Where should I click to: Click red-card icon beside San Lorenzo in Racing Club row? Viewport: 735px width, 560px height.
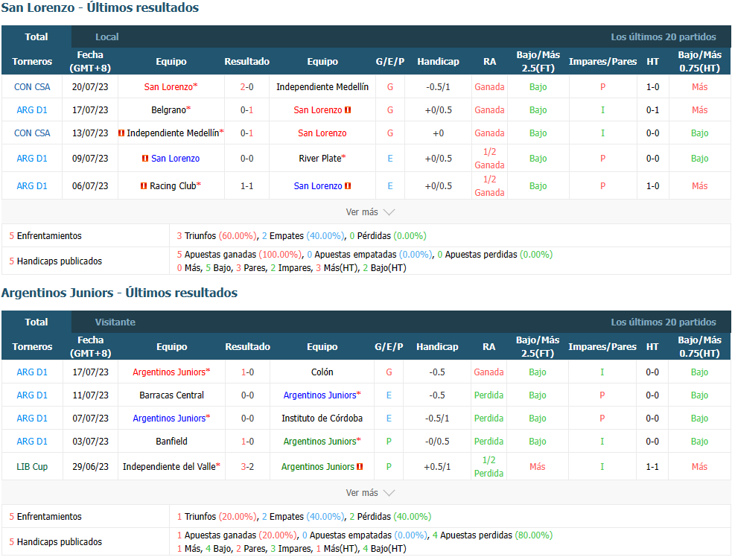coord(348,186)
